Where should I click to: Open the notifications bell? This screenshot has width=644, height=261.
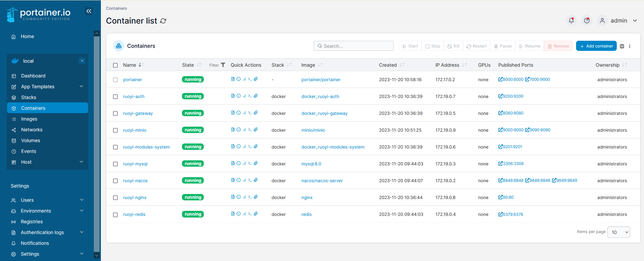coord(571,21)
